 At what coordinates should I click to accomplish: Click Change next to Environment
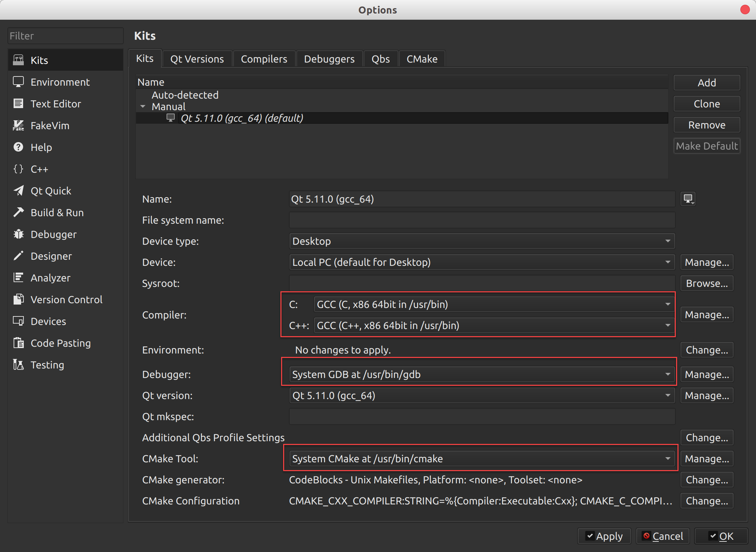pos(707,350)
